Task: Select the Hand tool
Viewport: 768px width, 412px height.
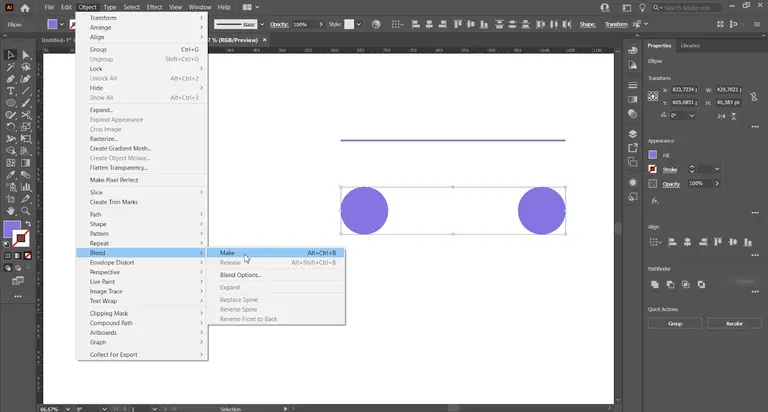Action: click(10, 211)
